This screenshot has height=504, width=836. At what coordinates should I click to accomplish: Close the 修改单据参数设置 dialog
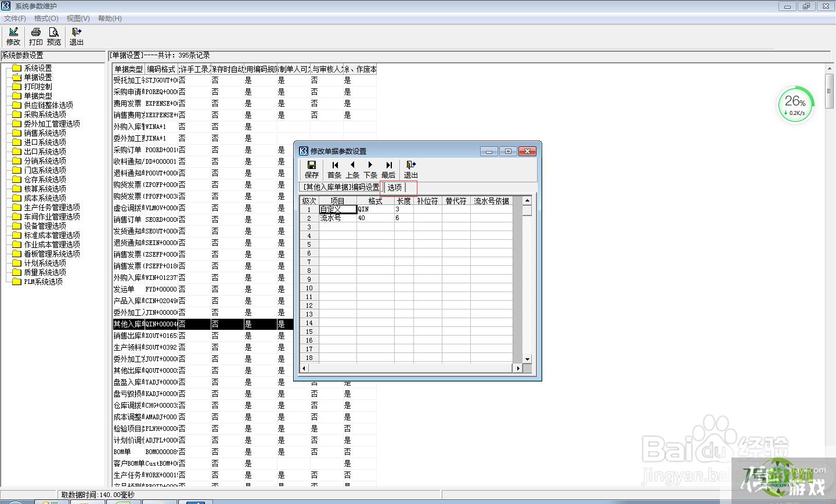point(527,151)
